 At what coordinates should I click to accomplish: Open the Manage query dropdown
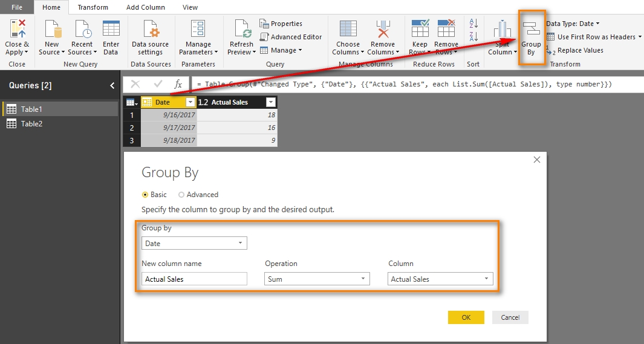281,50
